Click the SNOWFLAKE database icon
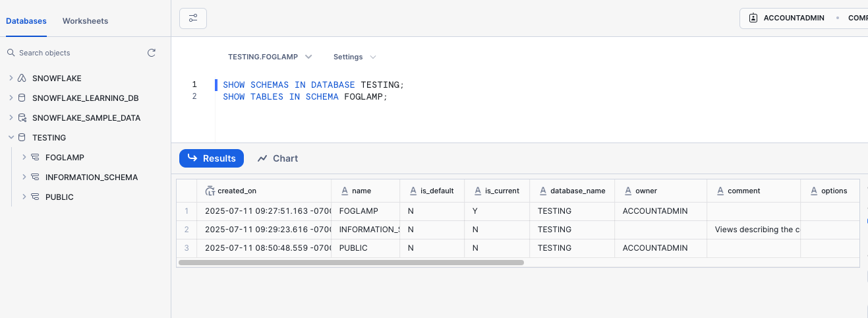 (22, 79)
